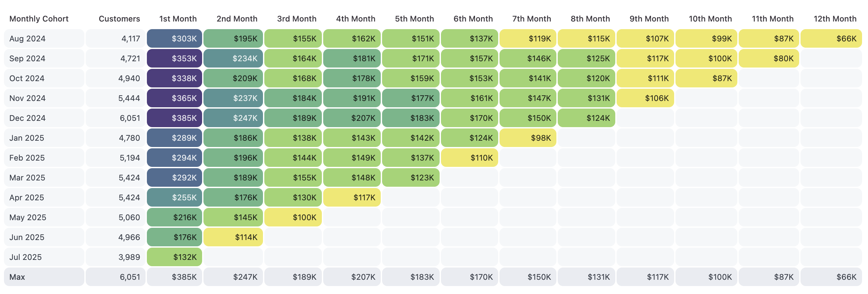Screen dimensions: 868x294
Task: Select the Aug 2024 cohort row label
Action: 27,39
